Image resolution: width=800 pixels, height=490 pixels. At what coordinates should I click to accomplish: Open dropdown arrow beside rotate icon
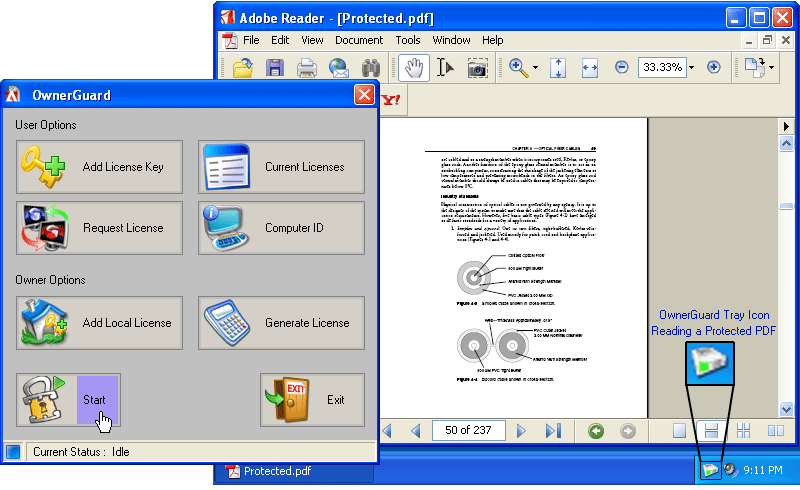[771, 67]
